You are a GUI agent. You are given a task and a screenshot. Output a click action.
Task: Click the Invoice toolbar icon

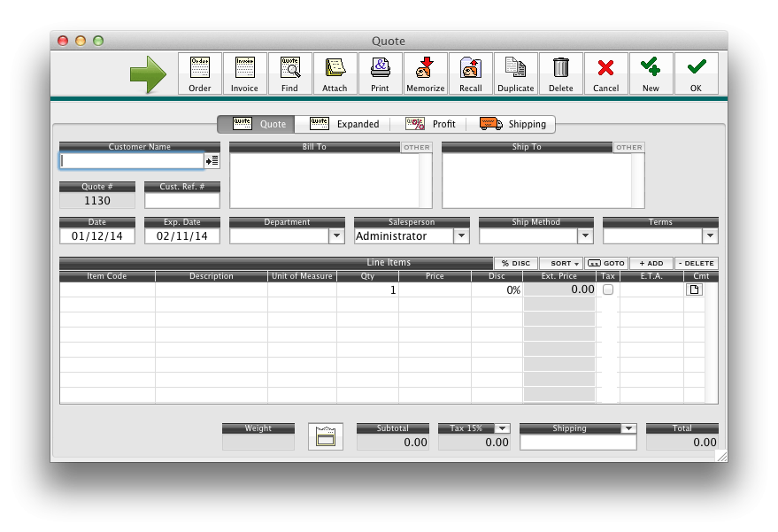(244, 73)
